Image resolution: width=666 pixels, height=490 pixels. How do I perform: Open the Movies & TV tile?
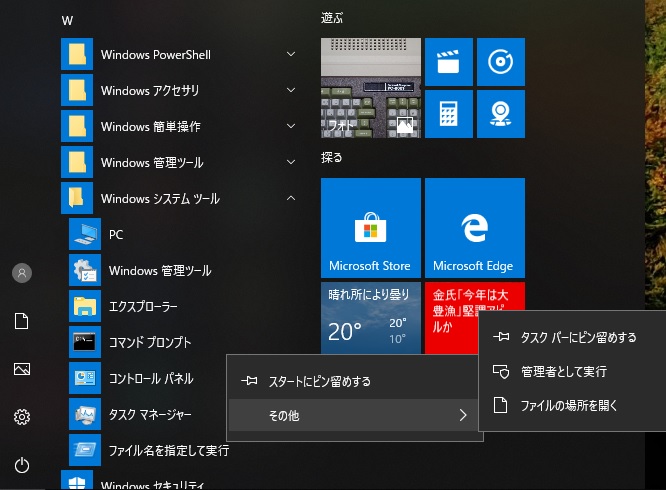449,62
